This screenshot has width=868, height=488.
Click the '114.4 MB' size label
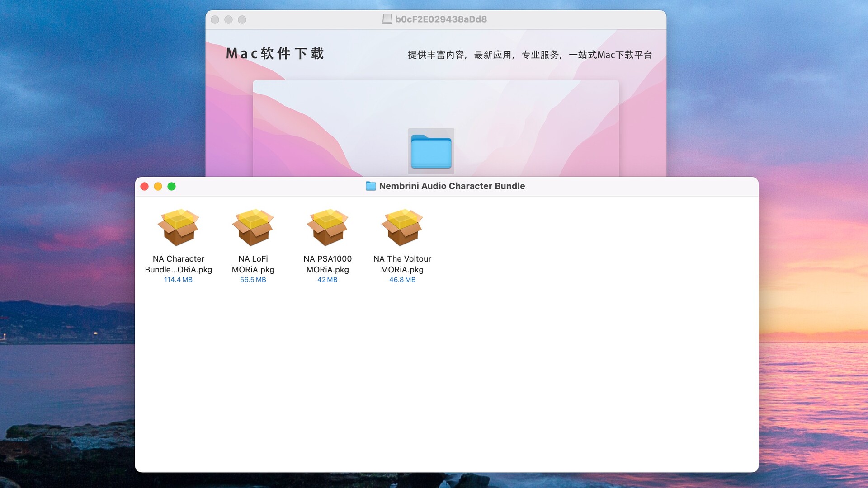click(178, 280)
